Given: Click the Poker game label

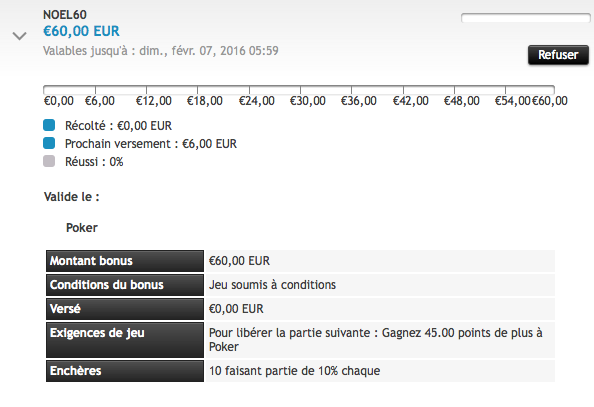Looking at the screenshot, I should (x=82, y=228).
